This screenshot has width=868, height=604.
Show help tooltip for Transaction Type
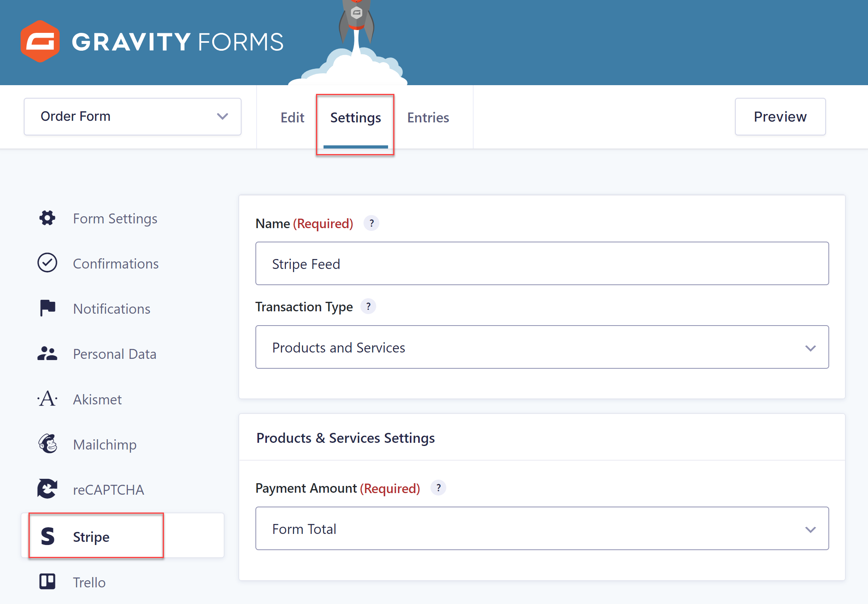368,306
